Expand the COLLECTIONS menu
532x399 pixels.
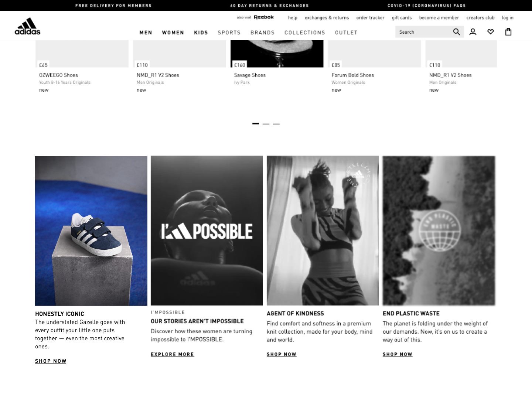[x=305, y=33]
